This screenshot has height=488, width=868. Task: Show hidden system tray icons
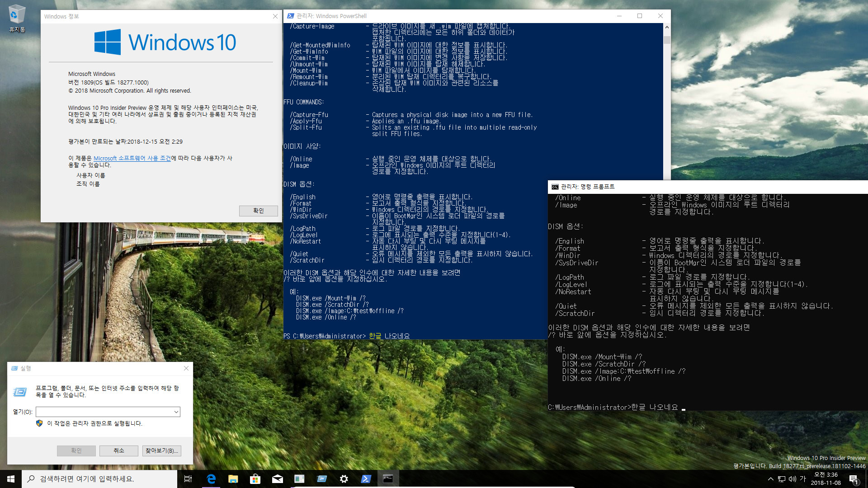(x=770, y=479)
